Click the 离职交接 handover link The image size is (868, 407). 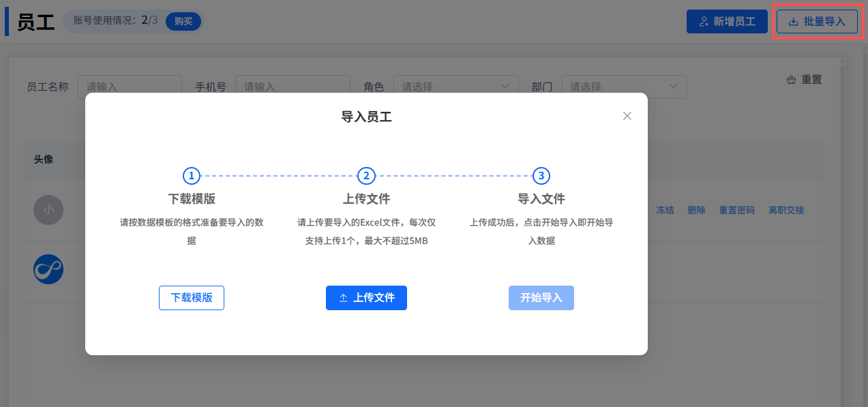(786, 210)
